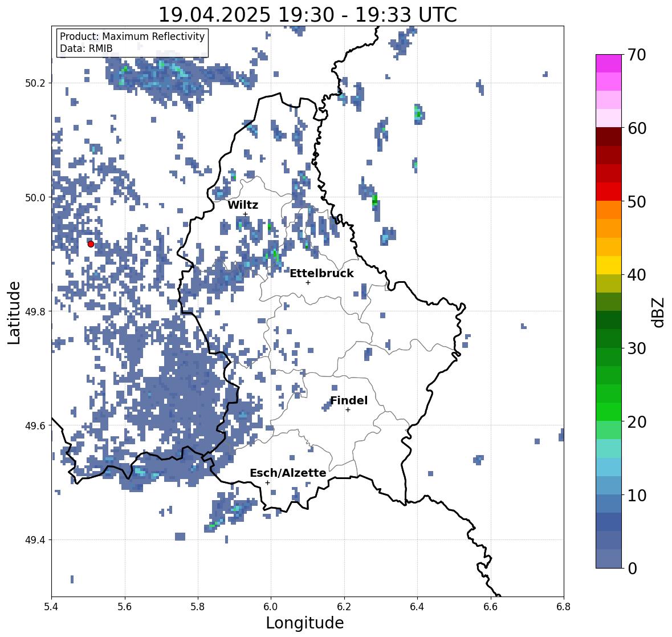672x637 pixels.
Task: Click the colorbar tick label 30
Action: (x=637, y=348)
